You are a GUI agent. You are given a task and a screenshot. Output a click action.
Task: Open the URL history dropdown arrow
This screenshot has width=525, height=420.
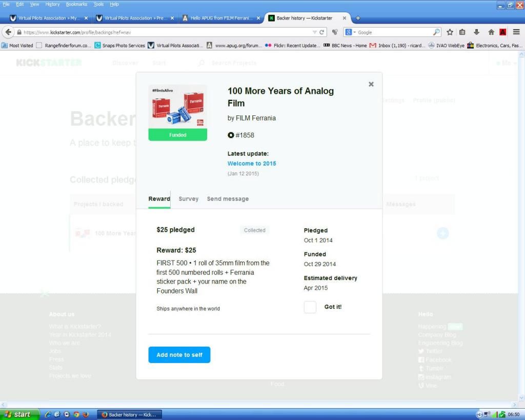point(314,32)
